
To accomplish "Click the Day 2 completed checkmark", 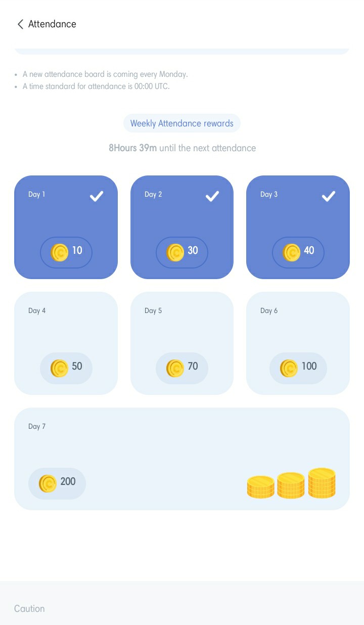I will click(x=212, y=196).
